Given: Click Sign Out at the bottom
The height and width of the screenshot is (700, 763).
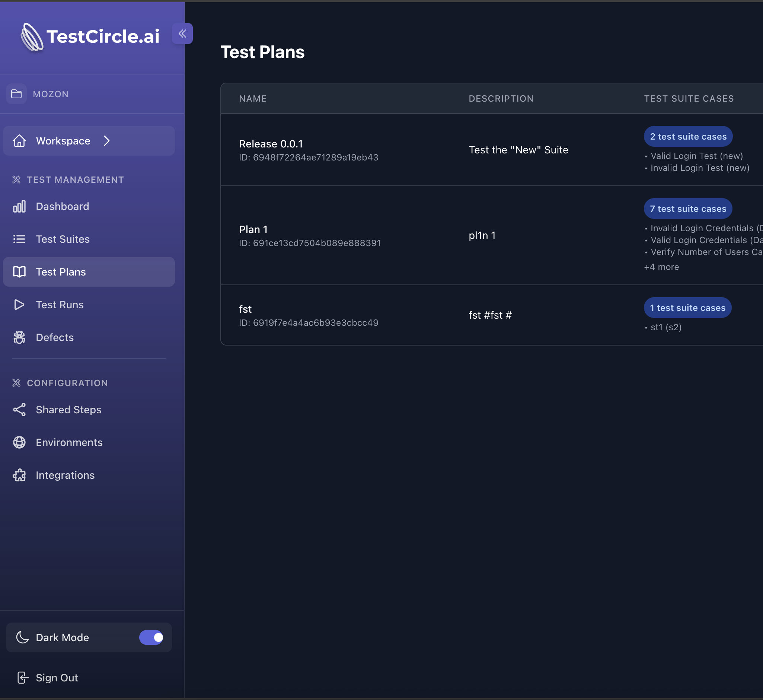Looking at the screenshot, I should pyautogui.click(x=57, y=678).
